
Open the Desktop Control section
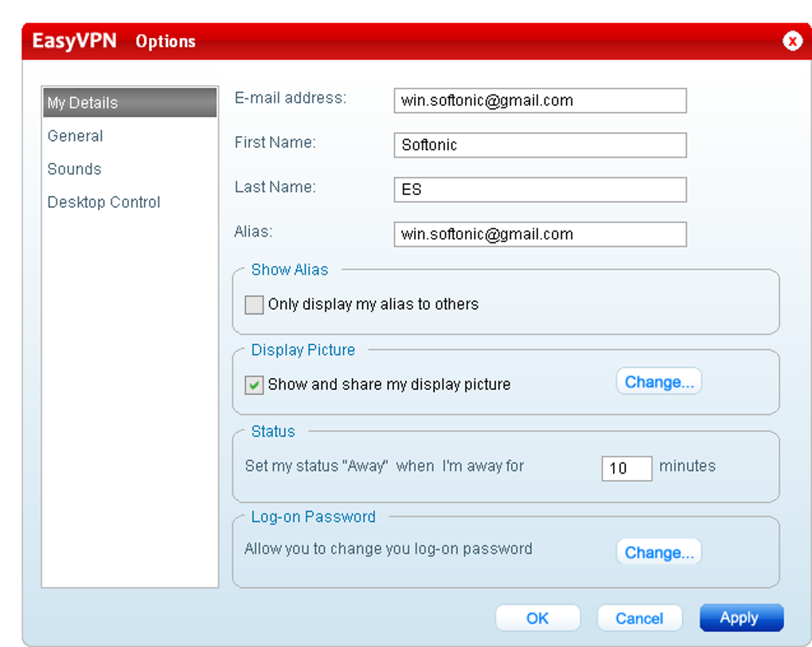click(103, 202)
